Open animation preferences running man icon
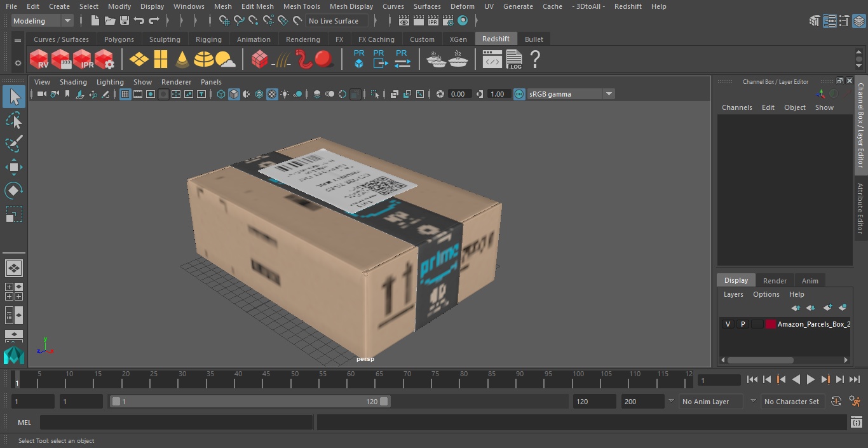Image resolution: width=868 pixels, height=448 pixels. point(855,401)
